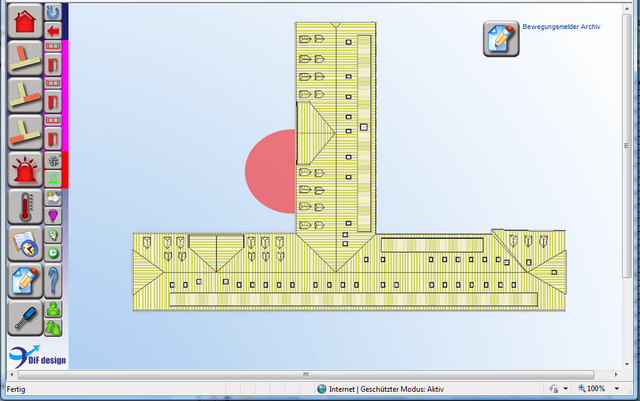Click the blue question mark help icon
This screenshot has height=401, width=640.
click(54, 279)
